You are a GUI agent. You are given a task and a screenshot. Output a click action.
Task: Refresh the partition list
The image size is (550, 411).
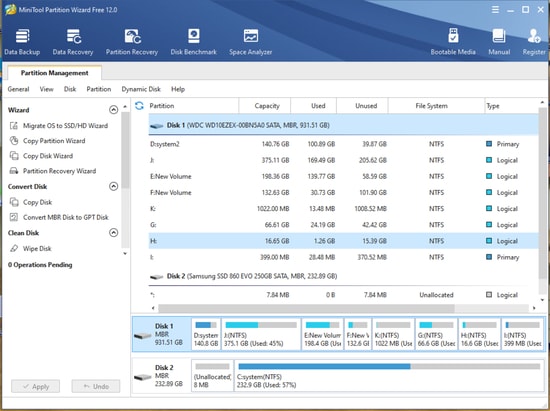coord(139,106)
